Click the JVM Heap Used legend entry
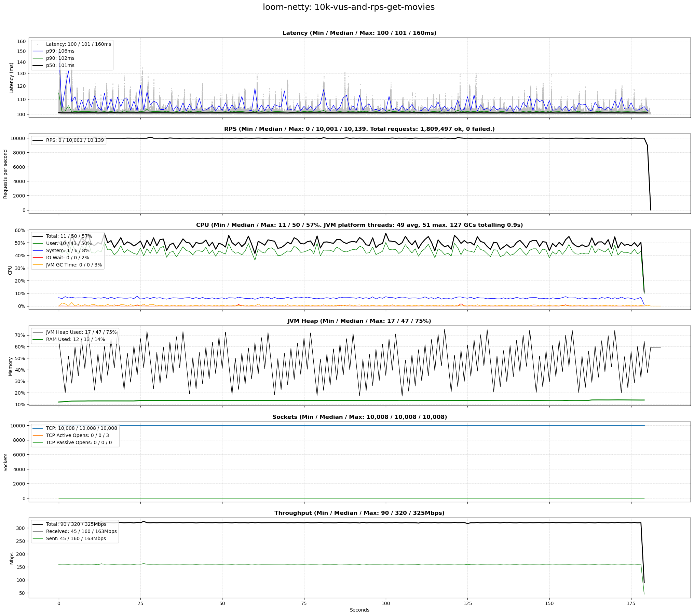 [x=81, y=332]
